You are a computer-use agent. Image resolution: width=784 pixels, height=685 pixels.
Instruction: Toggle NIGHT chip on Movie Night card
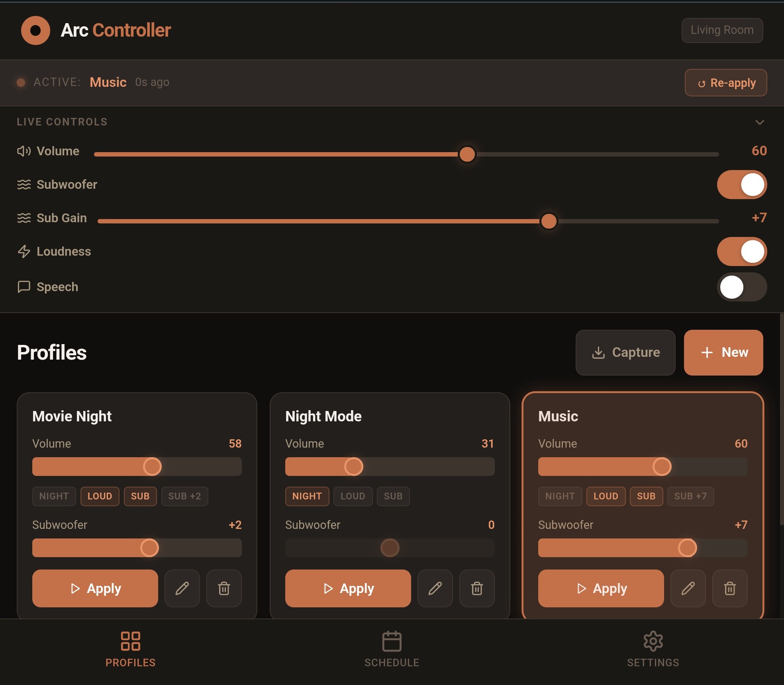pos(54,496)
